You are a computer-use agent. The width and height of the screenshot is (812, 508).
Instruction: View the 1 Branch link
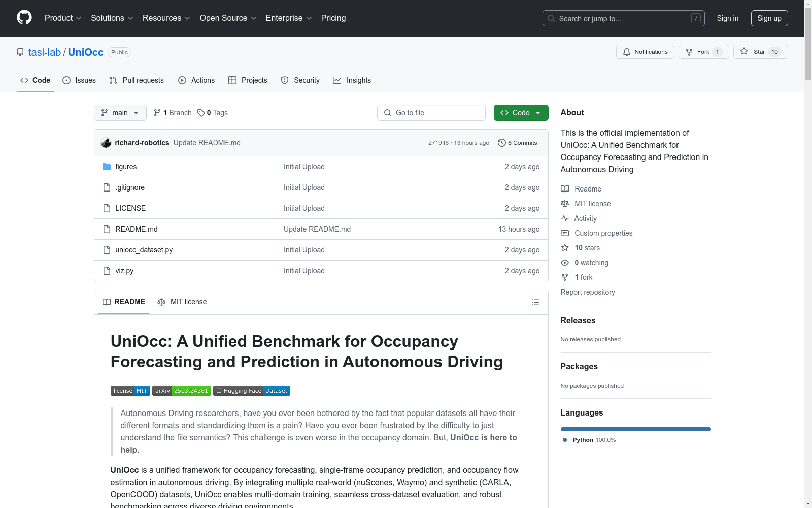[x=173, y=113]
